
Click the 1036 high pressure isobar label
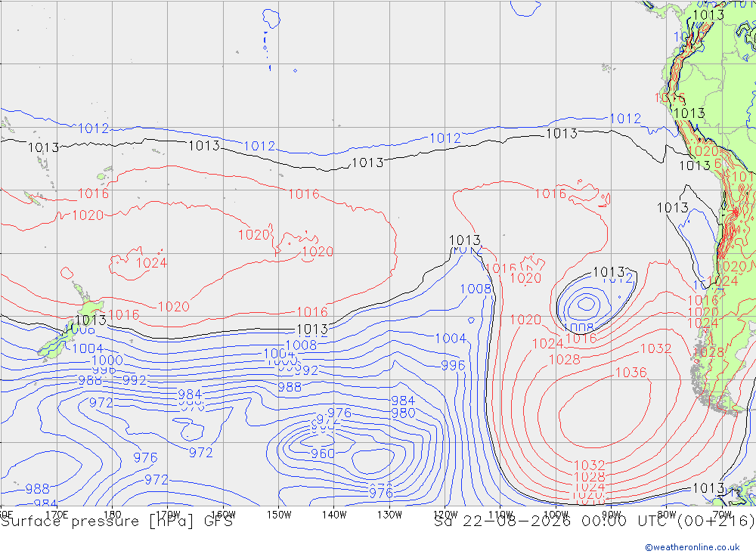pyautogui.click(x=631, y=372)
